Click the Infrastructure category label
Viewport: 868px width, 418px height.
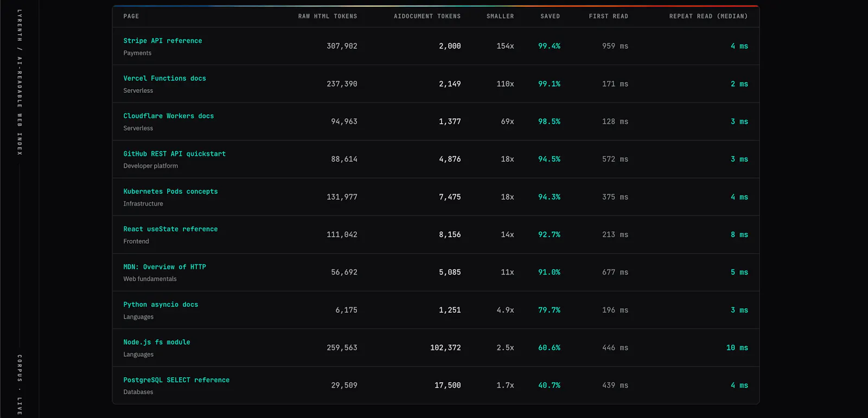[x=143, y=204]
